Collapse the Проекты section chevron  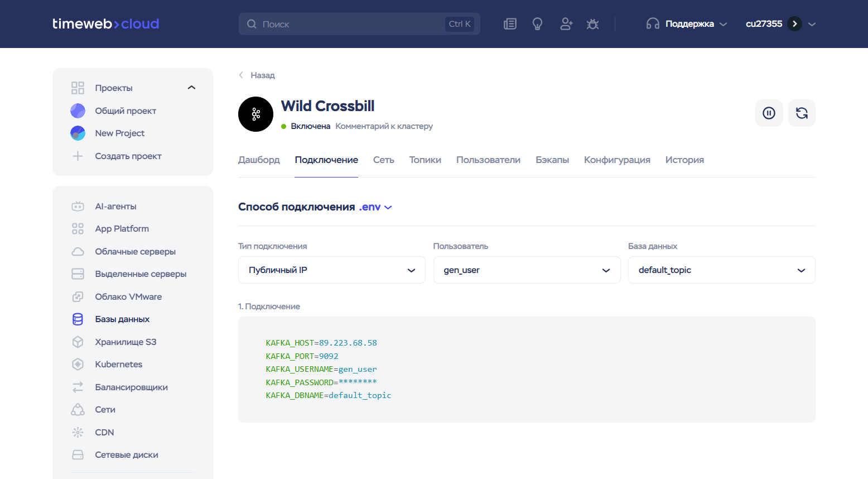[191, 88]
